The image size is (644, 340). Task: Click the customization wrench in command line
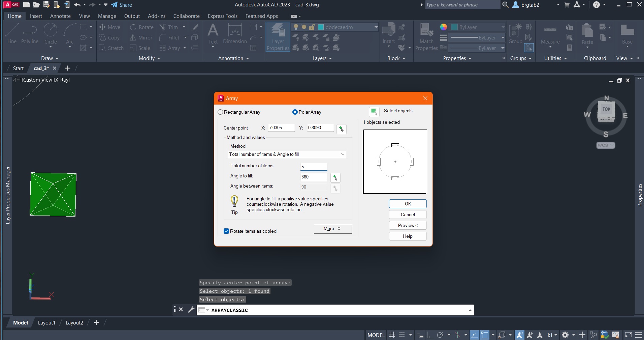[x=191, y=309]
